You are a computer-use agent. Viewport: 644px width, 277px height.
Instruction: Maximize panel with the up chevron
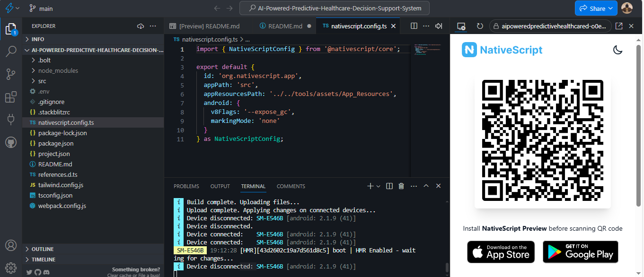point(426,186)
